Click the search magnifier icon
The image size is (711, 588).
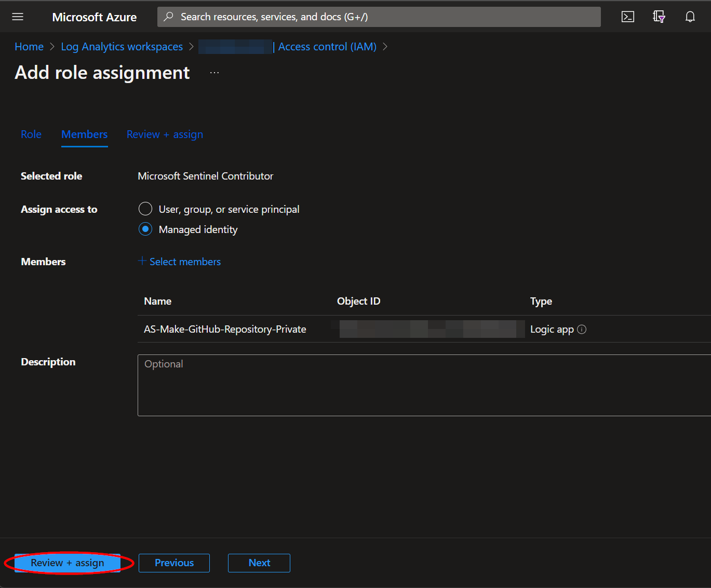coord(168,17)
